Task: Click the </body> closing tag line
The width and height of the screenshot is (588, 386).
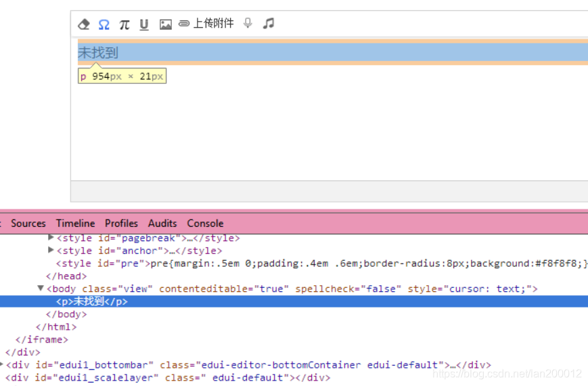Action: 66,314
